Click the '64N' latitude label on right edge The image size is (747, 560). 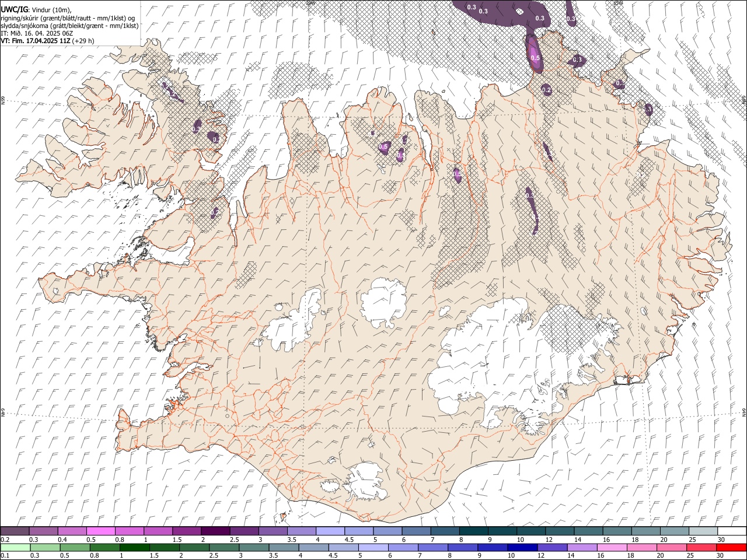click(x=744, y=411)
